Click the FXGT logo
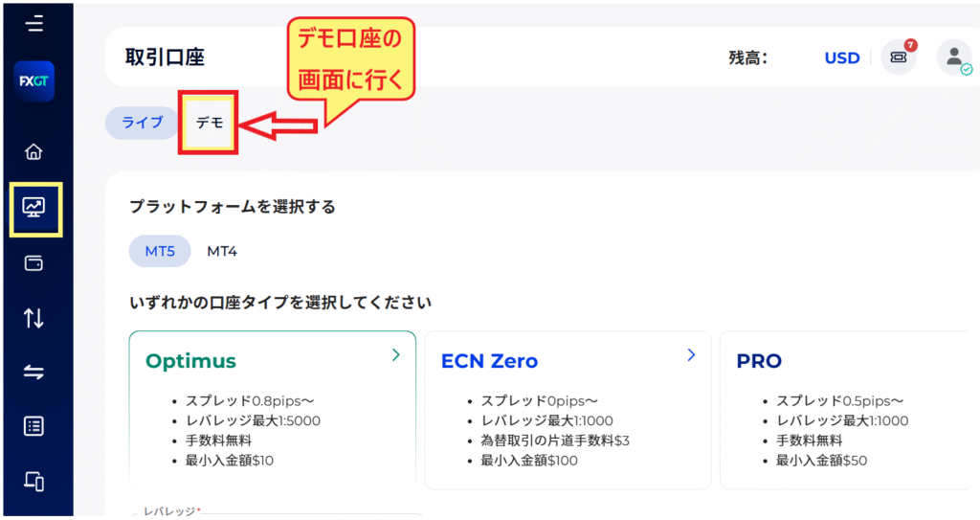The width and height of the screenshot is (980, 520). [x=35, y=81]
